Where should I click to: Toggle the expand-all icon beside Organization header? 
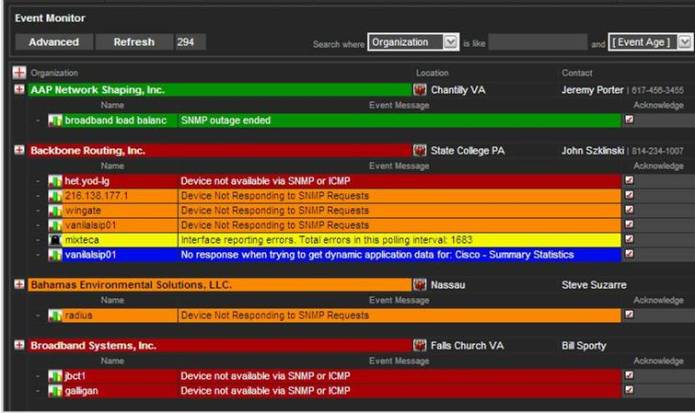pyautogui.click(x=20, y=72)
